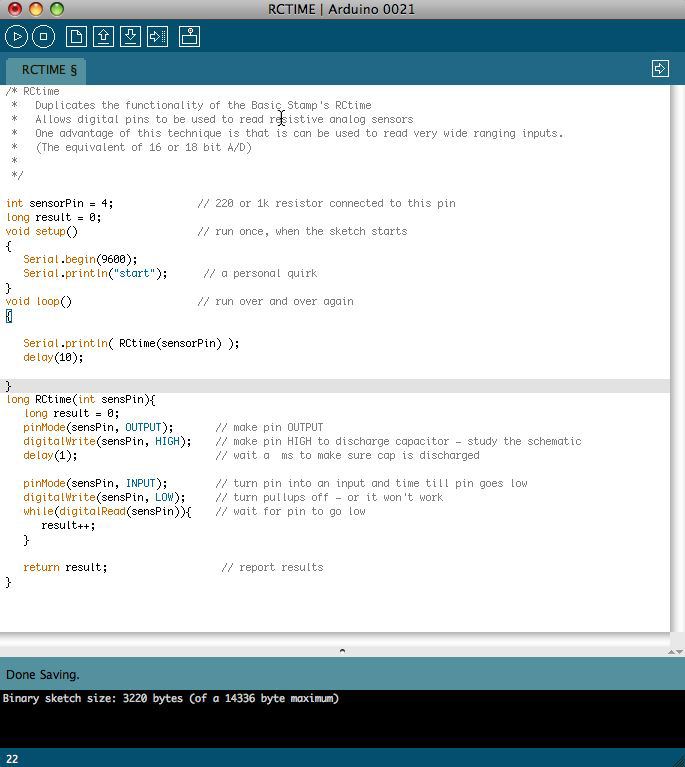Click 'void loop()' function declaration
The width and height of the screenshot is (685, 767).
(39, 301)
